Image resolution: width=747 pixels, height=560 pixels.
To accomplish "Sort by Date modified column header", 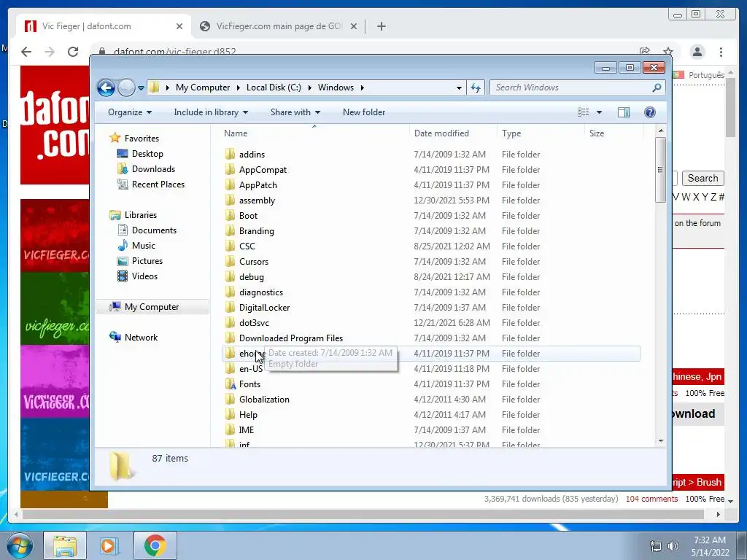I will [453, 133].
